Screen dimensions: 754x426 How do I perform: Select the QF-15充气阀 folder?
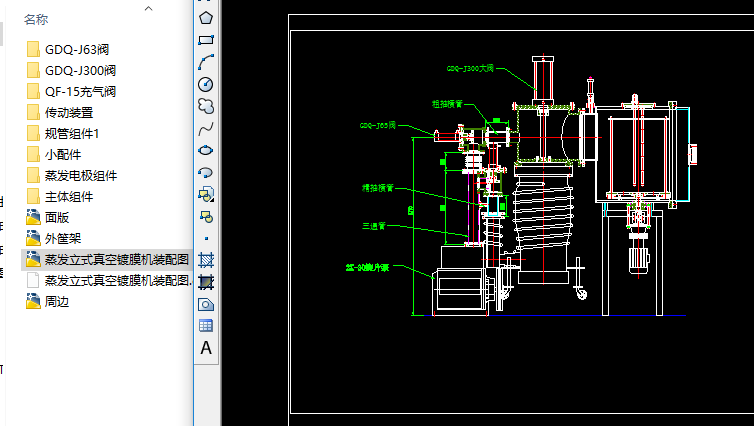pyautogui.click(x=80, y=91)
